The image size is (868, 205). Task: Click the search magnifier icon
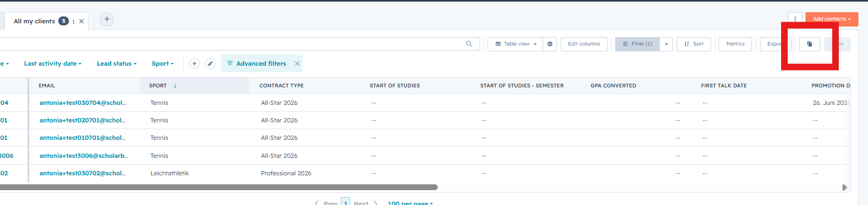point(469,44)
